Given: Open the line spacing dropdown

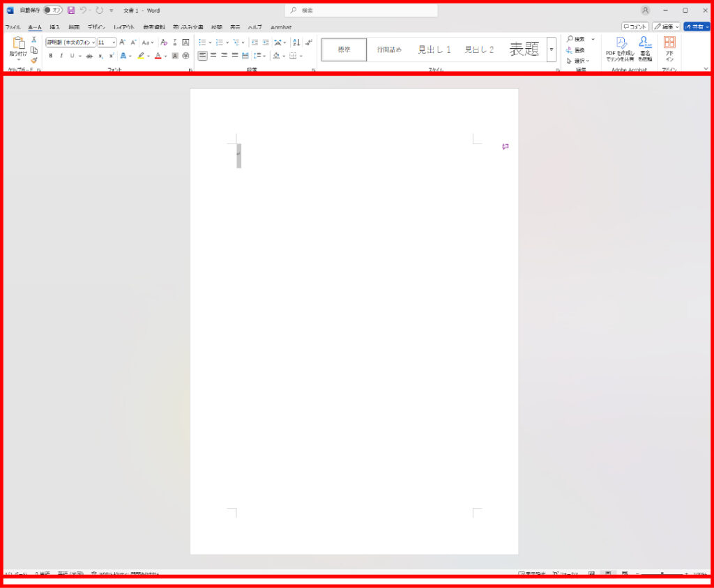Looking at the screenshot, I should click(259, 56).
